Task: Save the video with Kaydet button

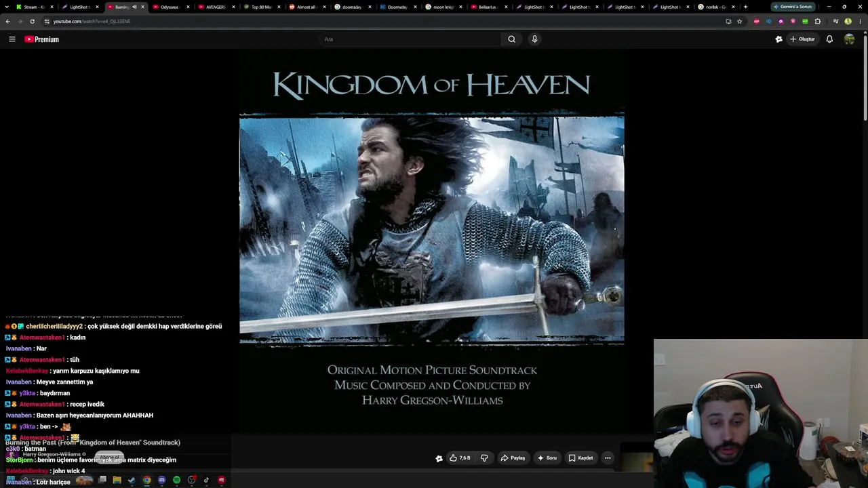Action: 580,458
